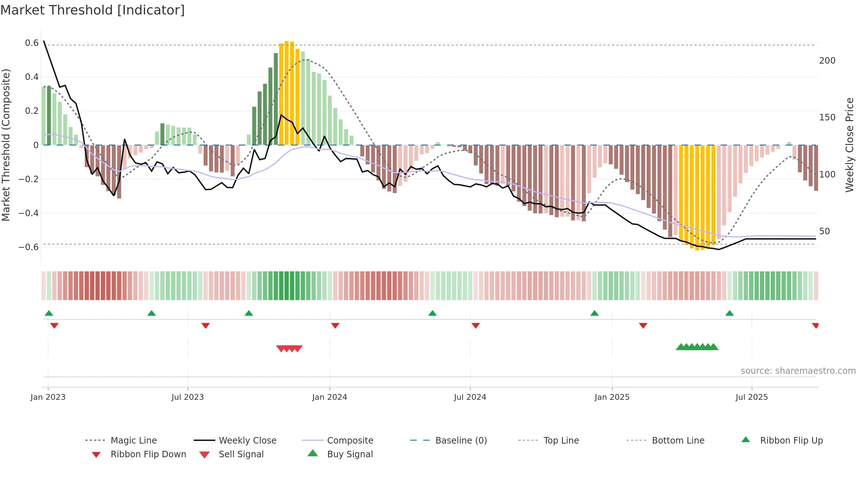This screenshot has width=868, height=488.
Task: Click the −0.4 tick on left axis
Action: tap(29, 213)
